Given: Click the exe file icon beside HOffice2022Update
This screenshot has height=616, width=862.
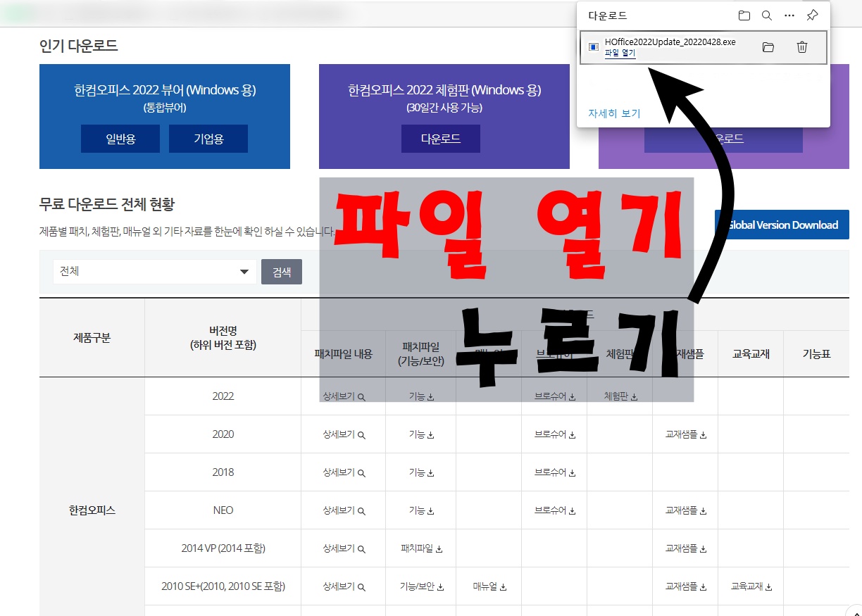Looking at the screenshot, I should [x=594, y=47].
